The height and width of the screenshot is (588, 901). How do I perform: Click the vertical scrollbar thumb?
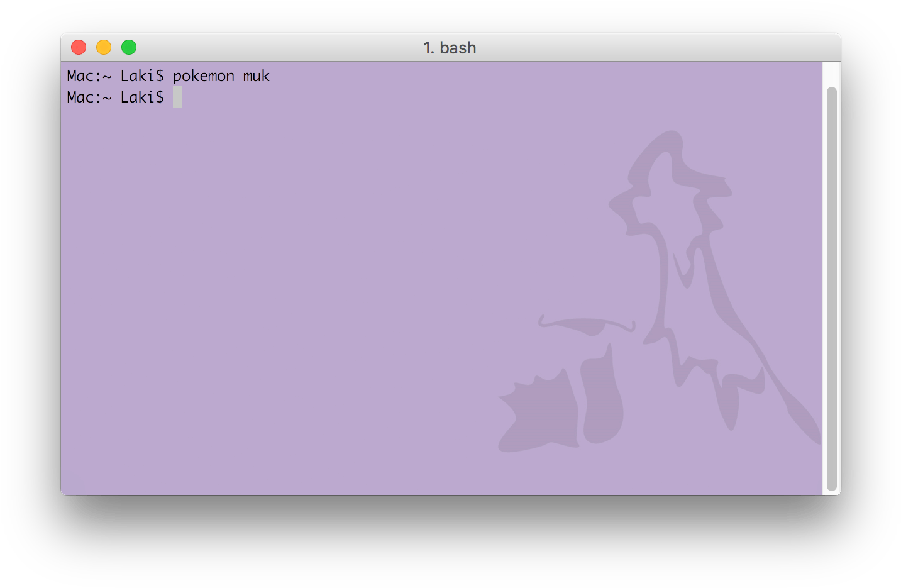pyautogui.click(x=831, y=288)
